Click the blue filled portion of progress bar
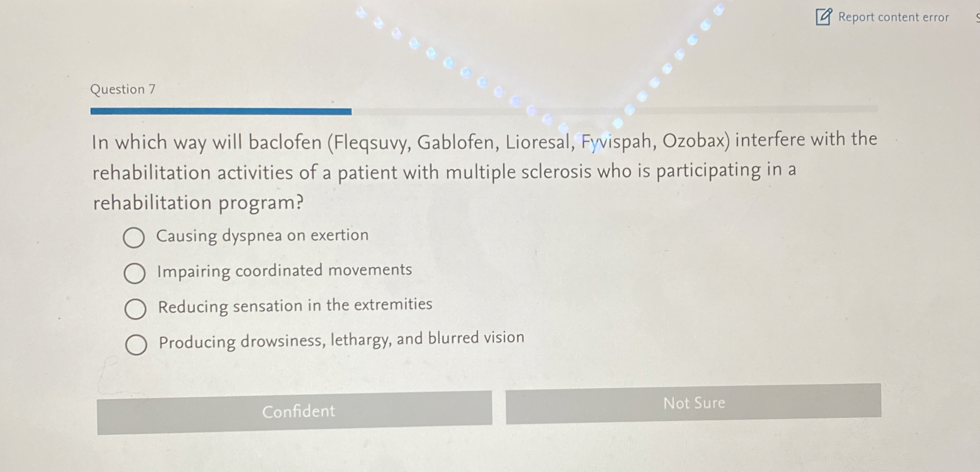The width and height of the screenshot is (980, 472). point(221,111)
